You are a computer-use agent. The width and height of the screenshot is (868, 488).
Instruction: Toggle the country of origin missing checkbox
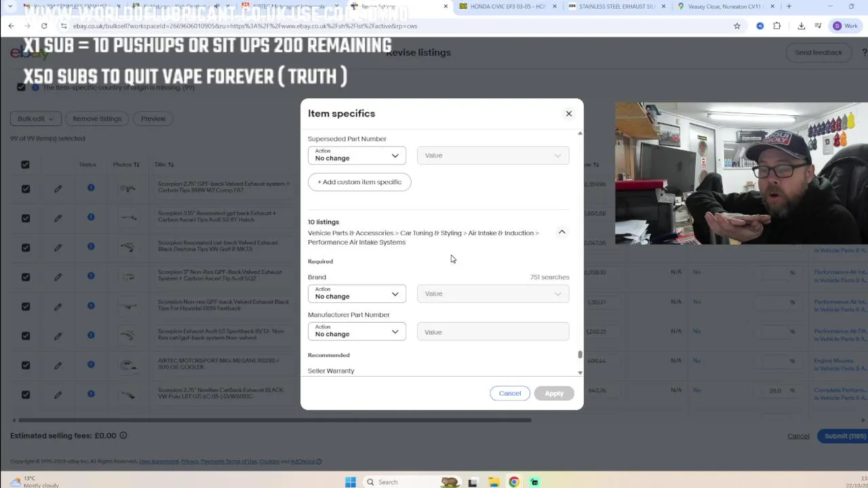click(x=21, y=87)
